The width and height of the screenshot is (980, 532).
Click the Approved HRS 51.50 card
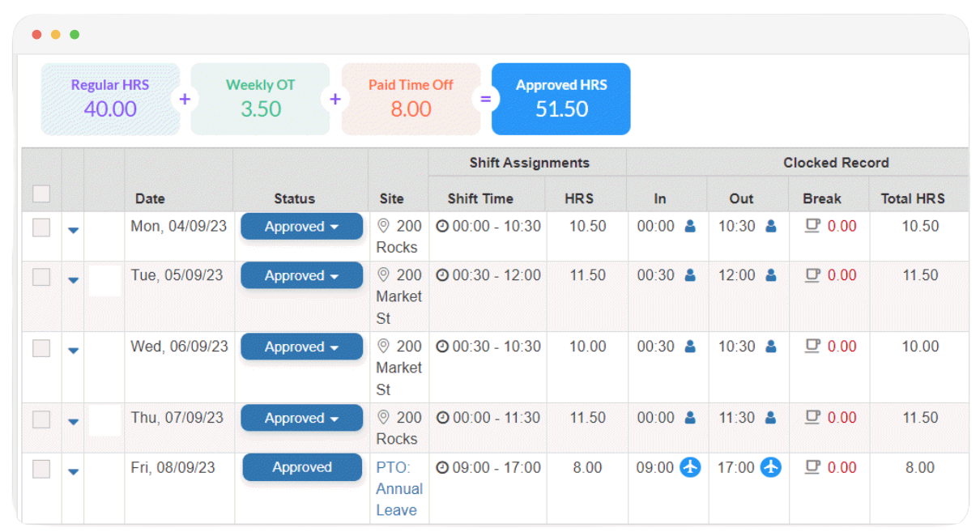click(x=561, y=99)
